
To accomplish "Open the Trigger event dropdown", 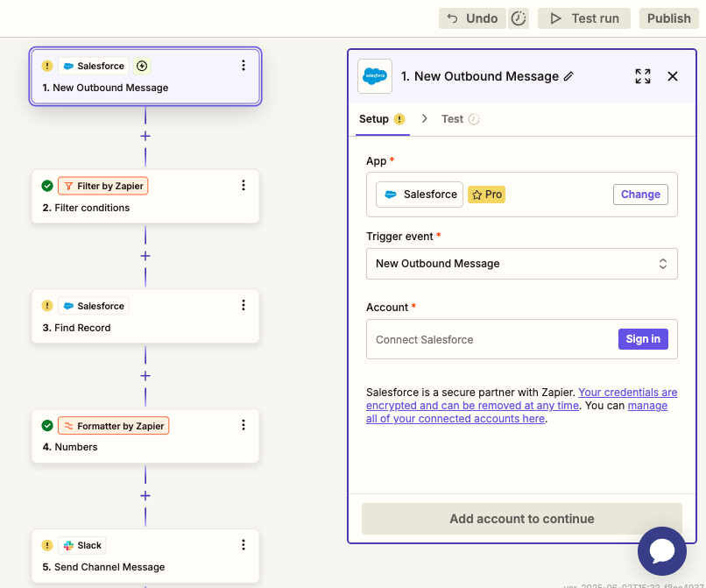I will click(522, 264).
